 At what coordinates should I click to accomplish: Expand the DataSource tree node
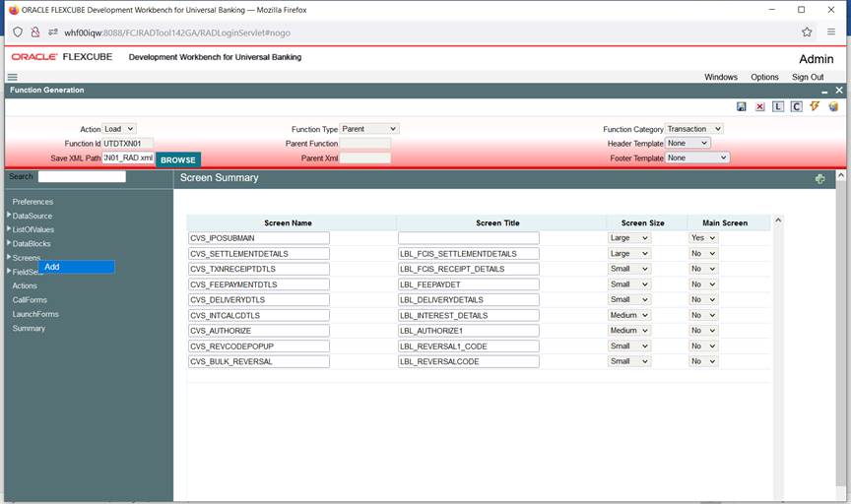(x=9, y=215)
